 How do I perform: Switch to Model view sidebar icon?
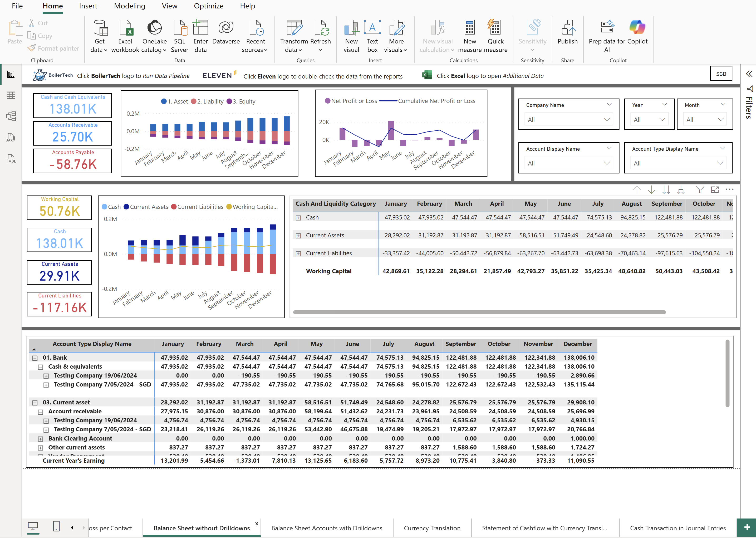coord(11,116)
